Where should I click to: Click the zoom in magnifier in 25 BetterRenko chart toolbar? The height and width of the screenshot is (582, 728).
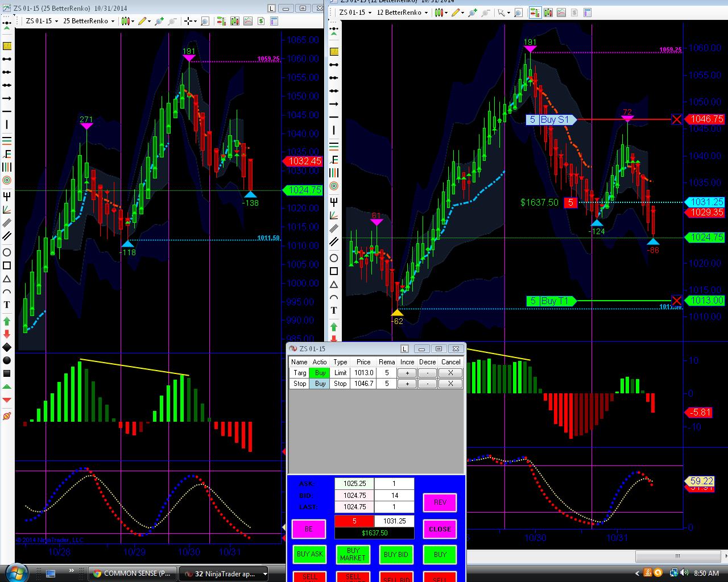point(159,21)
